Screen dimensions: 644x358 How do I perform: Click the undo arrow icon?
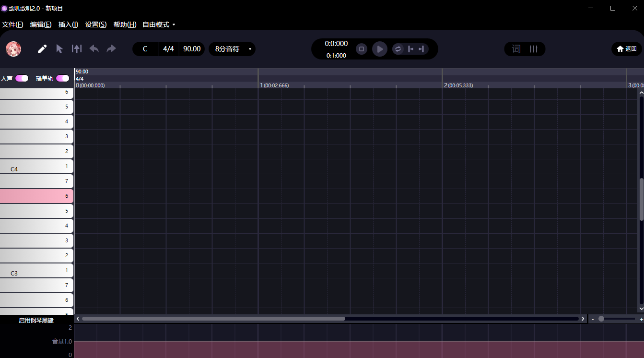click(94, 49)
